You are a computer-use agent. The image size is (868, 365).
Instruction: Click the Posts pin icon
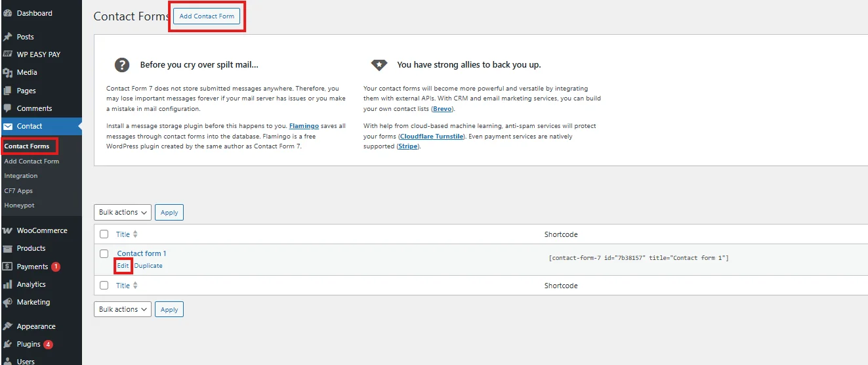pos(8,37)
